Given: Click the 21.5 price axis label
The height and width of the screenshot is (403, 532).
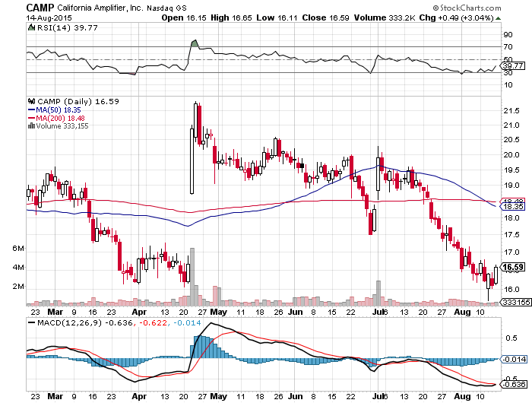Looking at the screenshot, I should point(511,111).
